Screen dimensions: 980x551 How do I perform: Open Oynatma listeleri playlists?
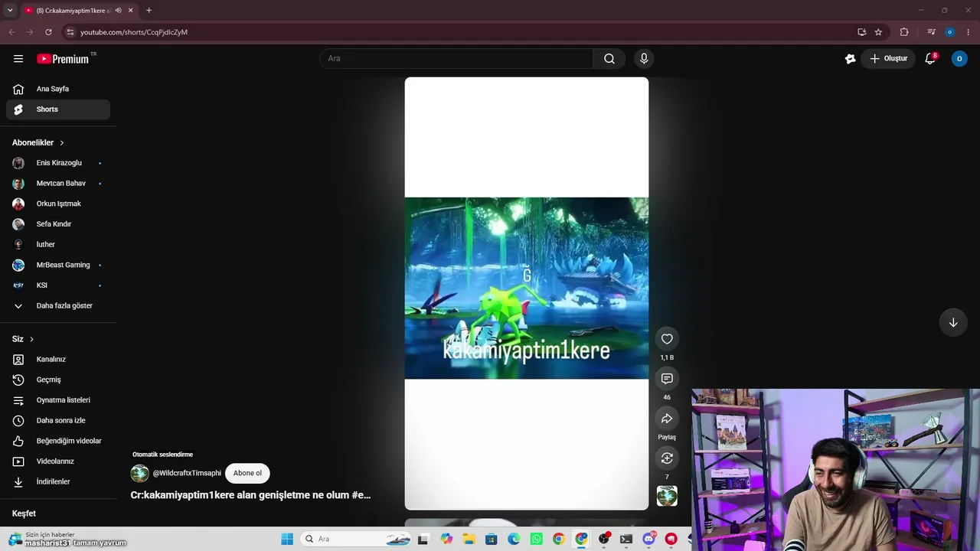58,400
